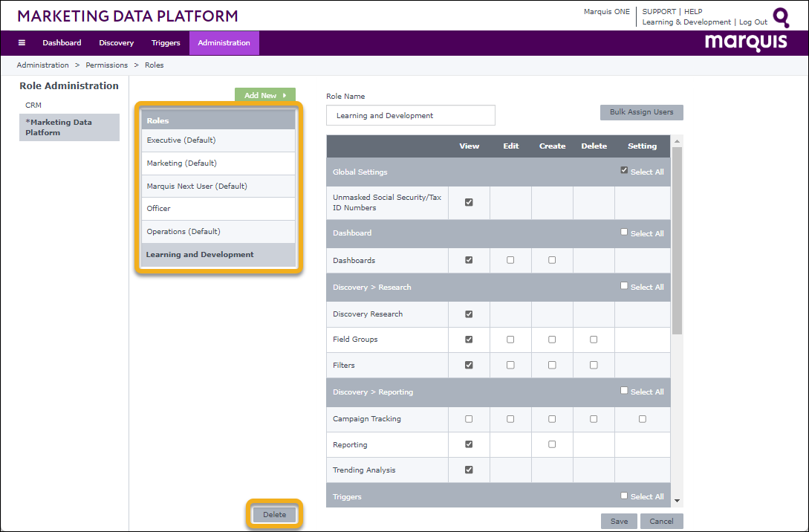Click the Marquis logo
The height and width of the screenshot is (532, 809).
746,42
